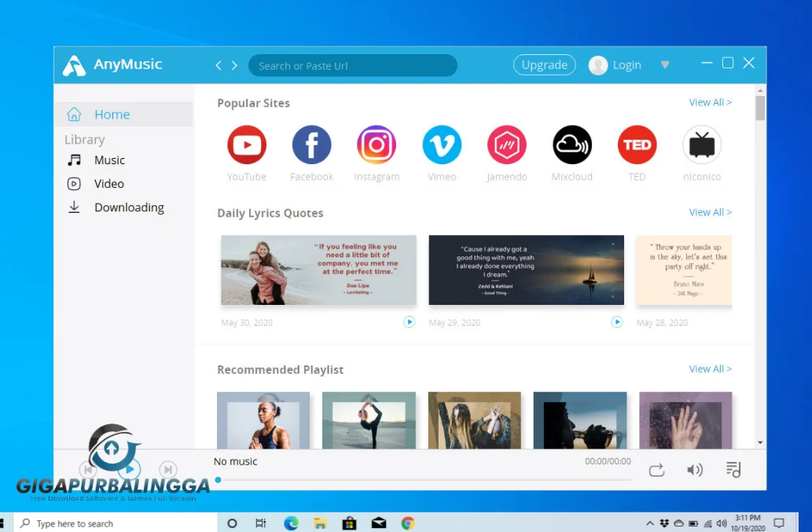Open File Explorer from the taskbar
Image resolution: width=812 pixels, height=532 pixels.
click(x=320, y=523)
